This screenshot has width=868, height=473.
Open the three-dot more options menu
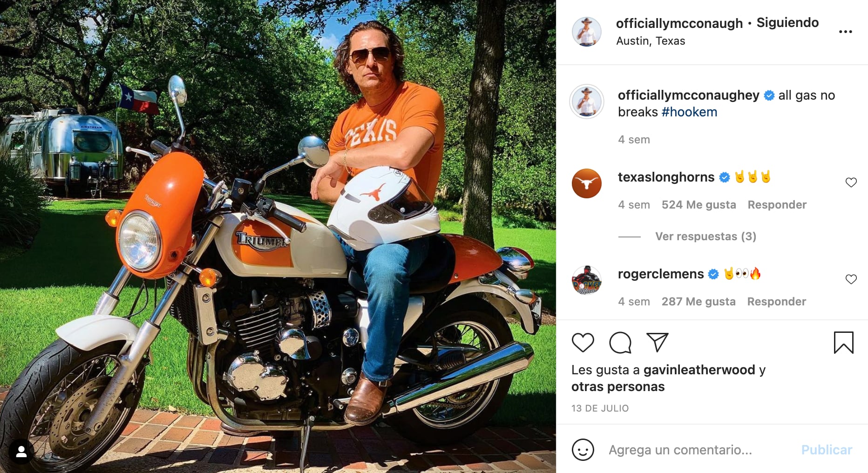845,32
